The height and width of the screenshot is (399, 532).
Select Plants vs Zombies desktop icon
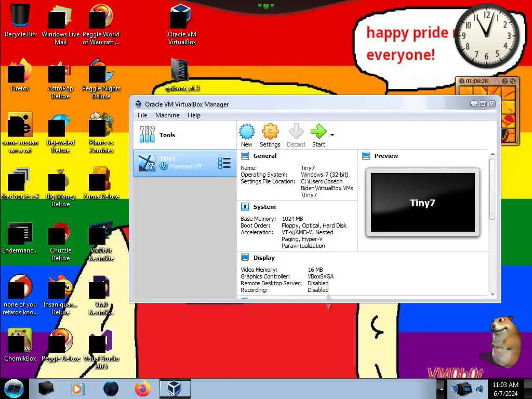click(x=101, y=132)
